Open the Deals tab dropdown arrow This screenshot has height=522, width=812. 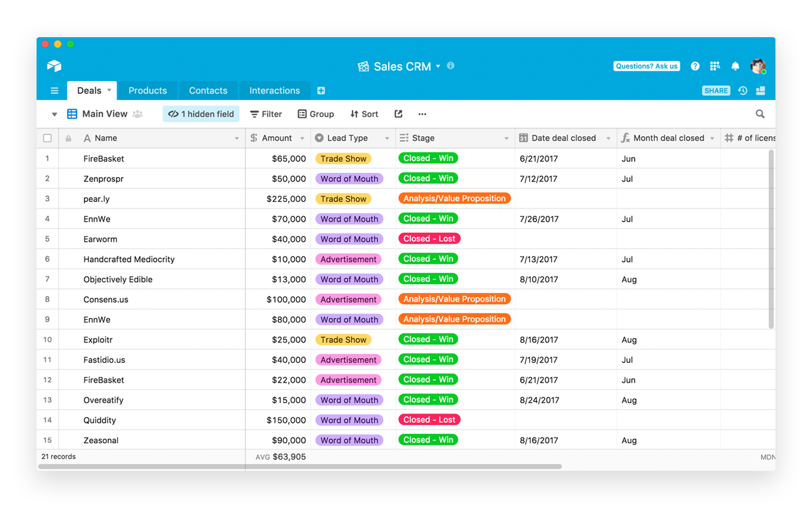(109, 90)
